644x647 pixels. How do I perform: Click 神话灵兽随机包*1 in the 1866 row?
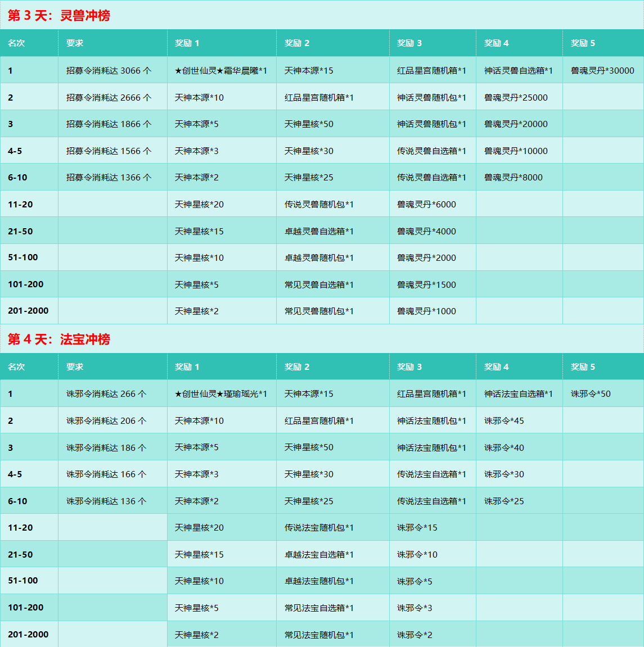[431, 124]
